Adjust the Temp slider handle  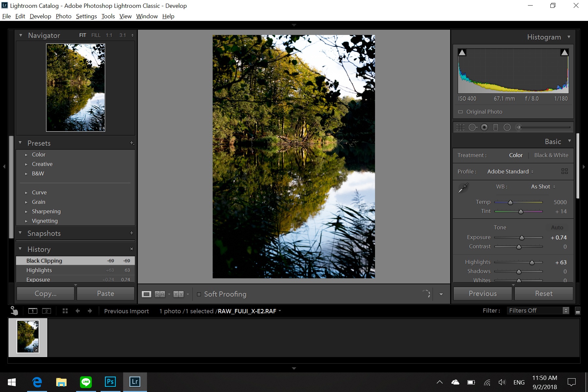510,202
